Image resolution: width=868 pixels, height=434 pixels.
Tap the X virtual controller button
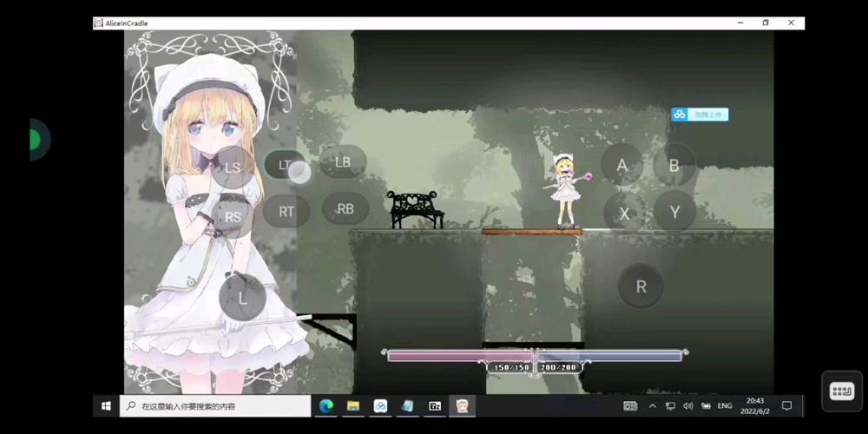coord(623,213)
